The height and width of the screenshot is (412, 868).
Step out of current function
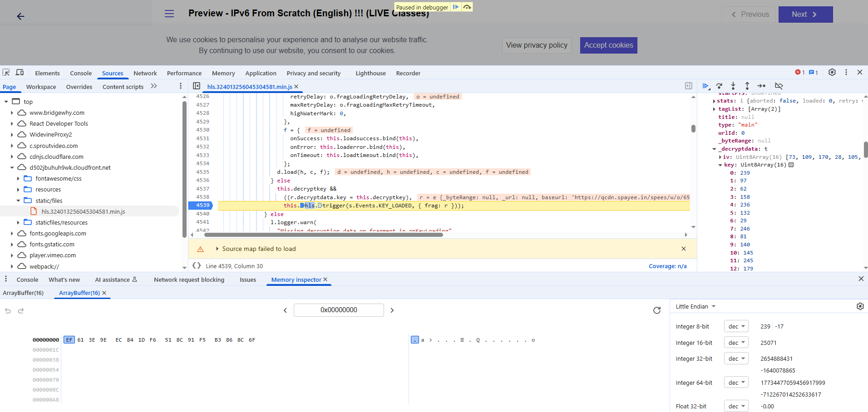pyautogui.click(x=747, y=86)
